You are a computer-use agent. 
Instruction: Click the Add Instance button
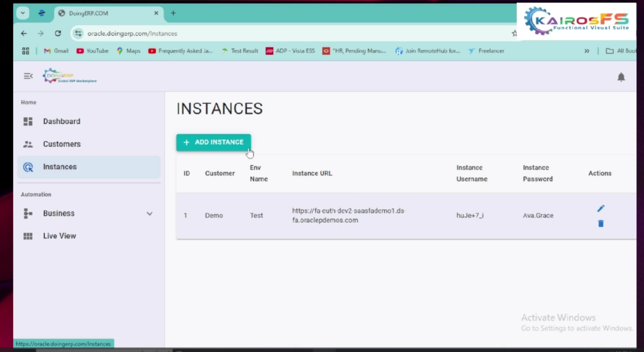[213, 142]
